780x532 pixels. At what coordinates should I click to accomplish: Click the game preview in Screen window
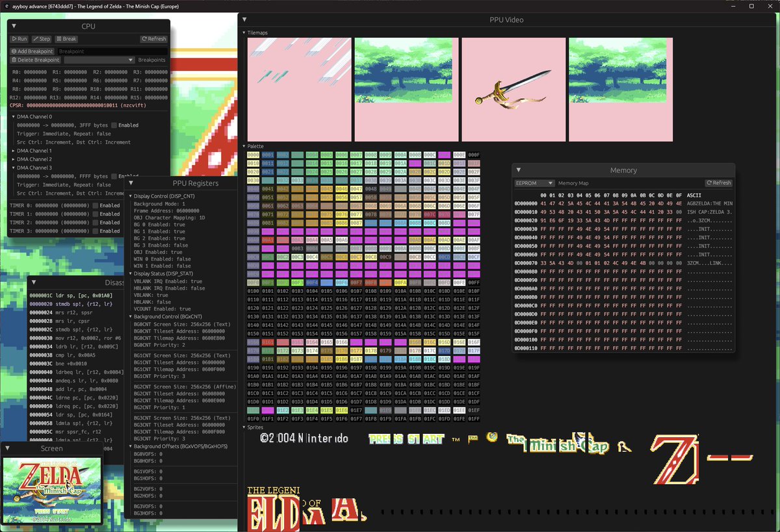pos(52,490)
